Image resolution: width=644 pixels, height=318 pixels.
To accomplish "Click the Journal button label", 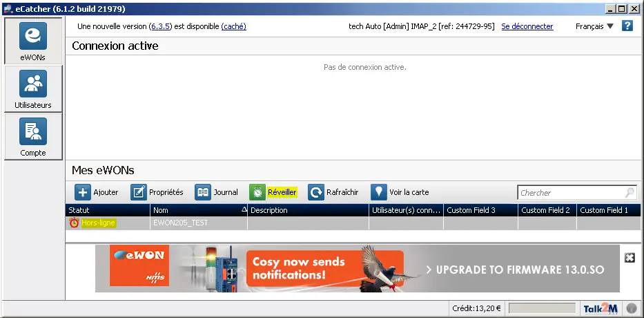I will tap(226, 192).
